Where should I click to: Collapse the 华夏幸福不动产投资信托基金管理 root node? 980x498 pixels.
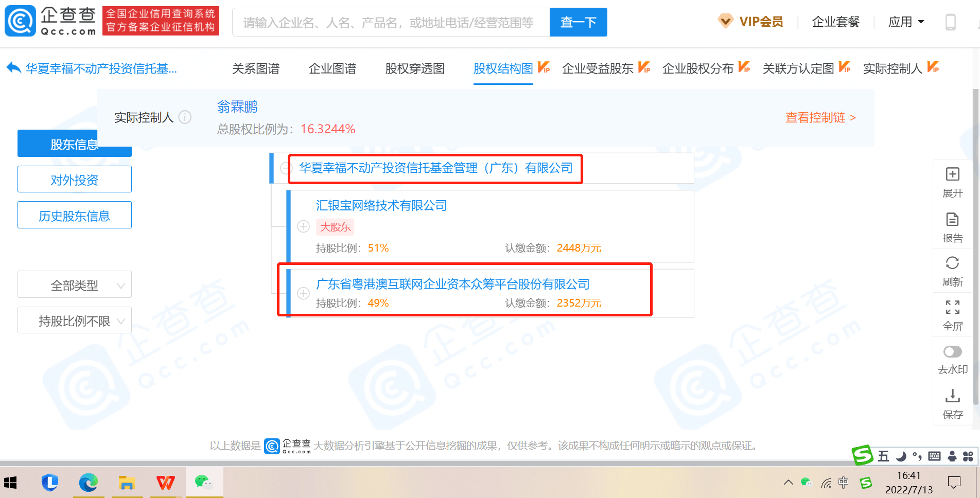click(x=286, y=168)
